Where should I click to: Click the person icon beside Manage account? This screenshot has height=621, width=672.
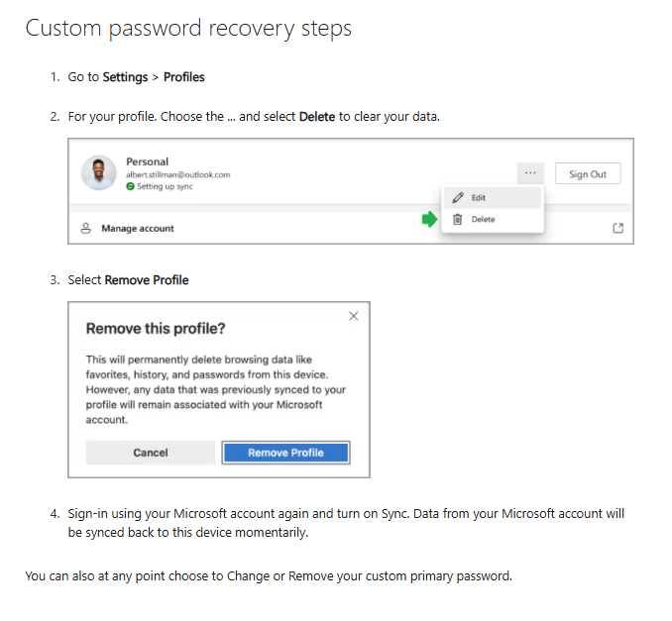click(86, 229)
